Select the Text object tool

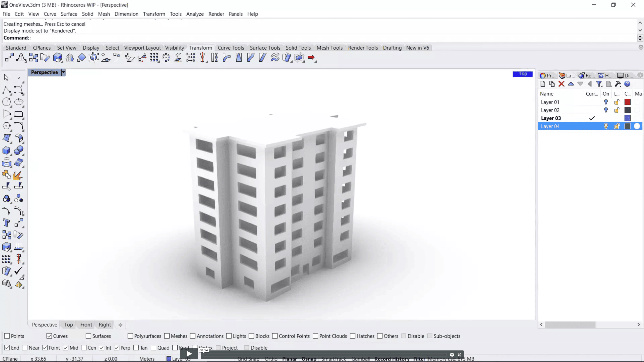click(x=6, y=223)
